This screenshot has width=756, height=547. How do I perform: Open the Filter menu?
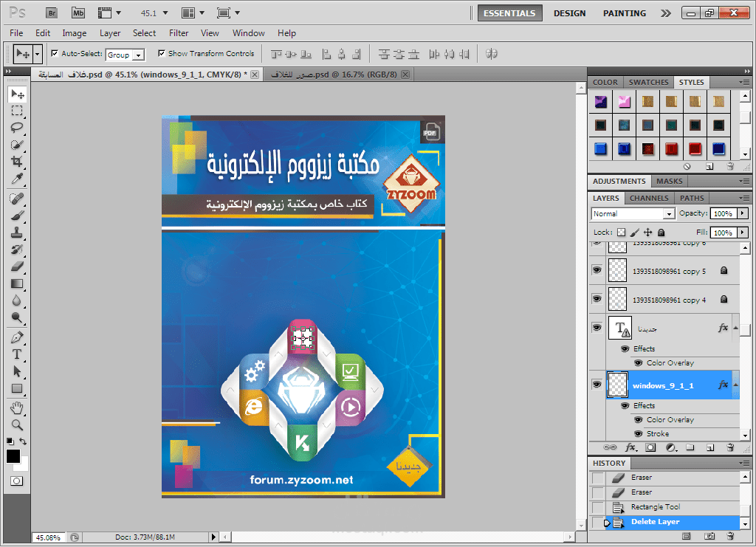point(179,32)
